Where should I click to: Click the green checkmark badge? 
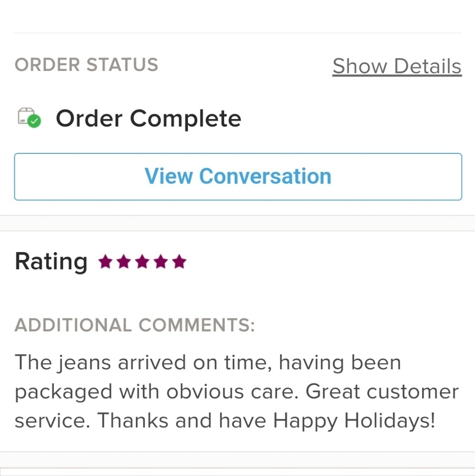pyautogui.click(x=34, y=121)
